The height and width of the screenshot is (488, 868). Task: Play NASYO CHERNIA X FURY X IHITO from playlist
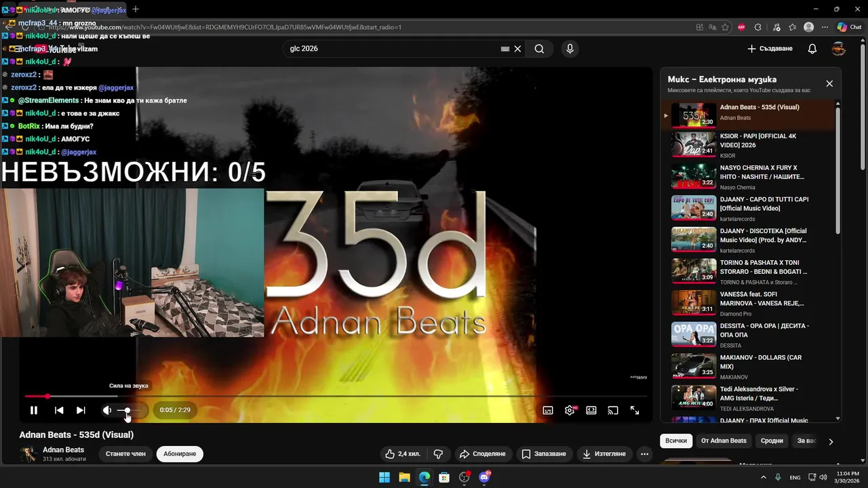(x=747, y=178)
